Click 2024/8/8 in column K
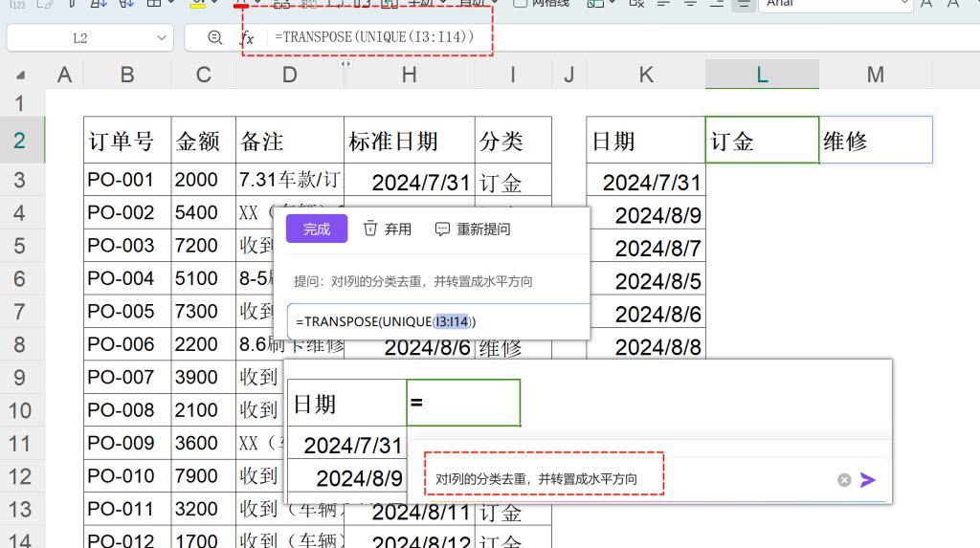This screenshot has width=980, height=548. pyautogui.click(x=646, y=346)
